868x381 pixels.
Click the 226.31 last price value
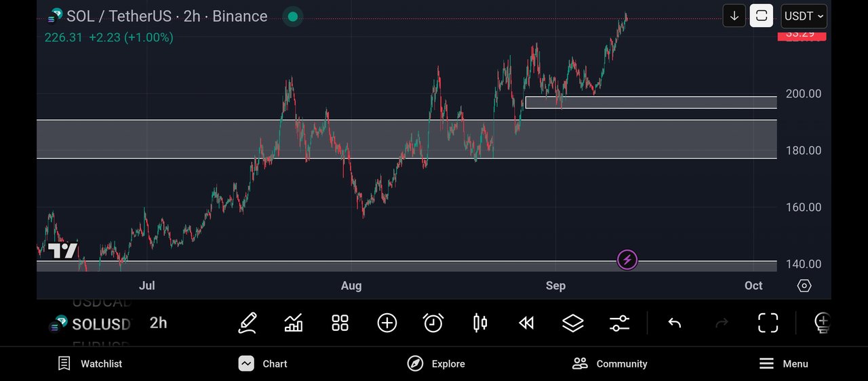pos(64,38)
